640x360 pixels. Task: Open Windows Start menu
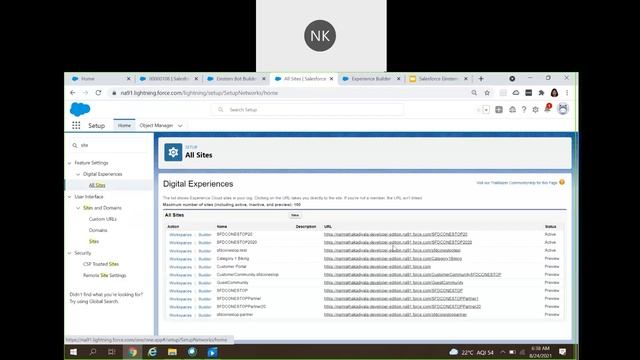point(73,352)
